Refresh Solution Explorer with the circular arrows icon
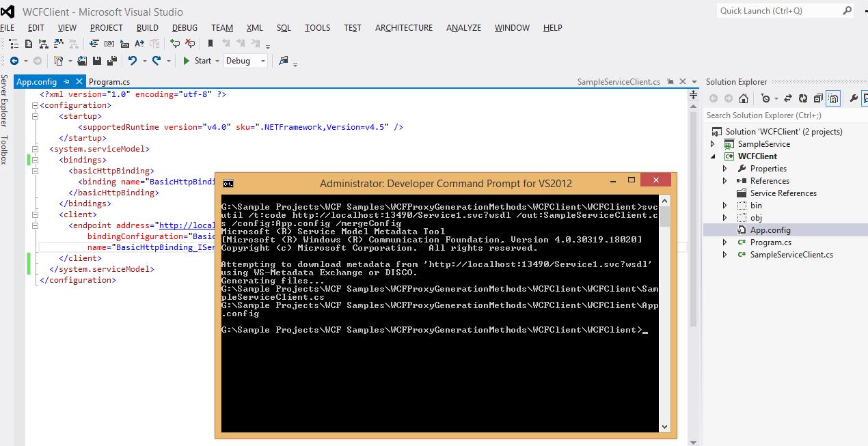This screenshot has height=446, width=868. point(802,98)
